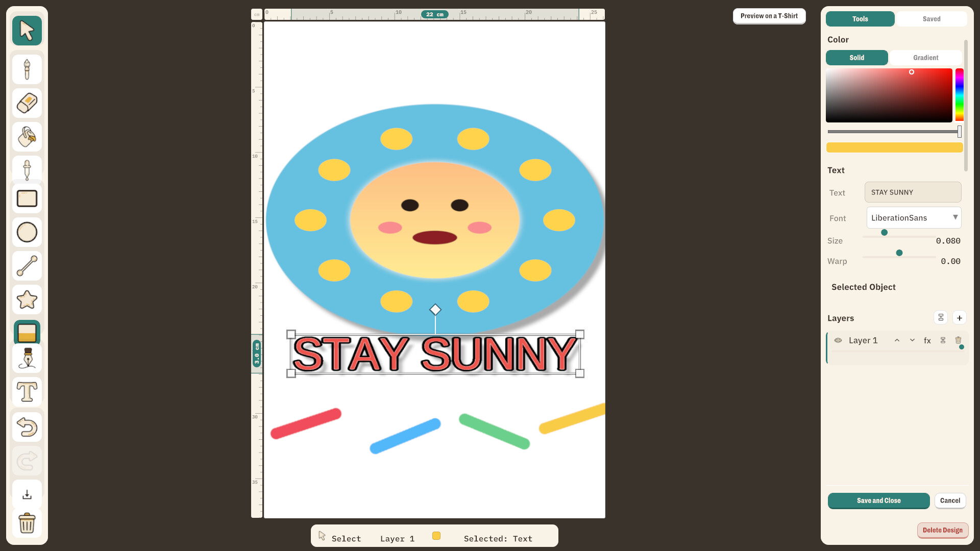
Task: Delete Layer 1 with its trash icon
Action: (958, 340)
